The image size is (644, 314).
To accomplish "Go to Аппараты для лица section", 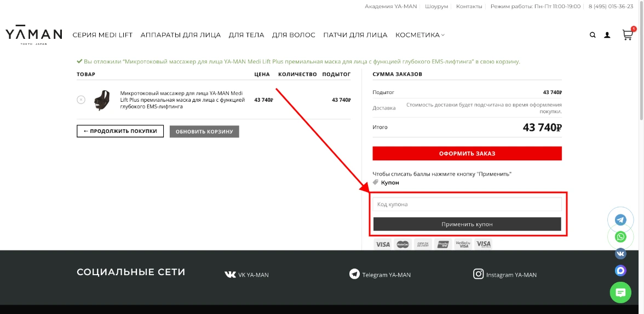I will [181, 35].
